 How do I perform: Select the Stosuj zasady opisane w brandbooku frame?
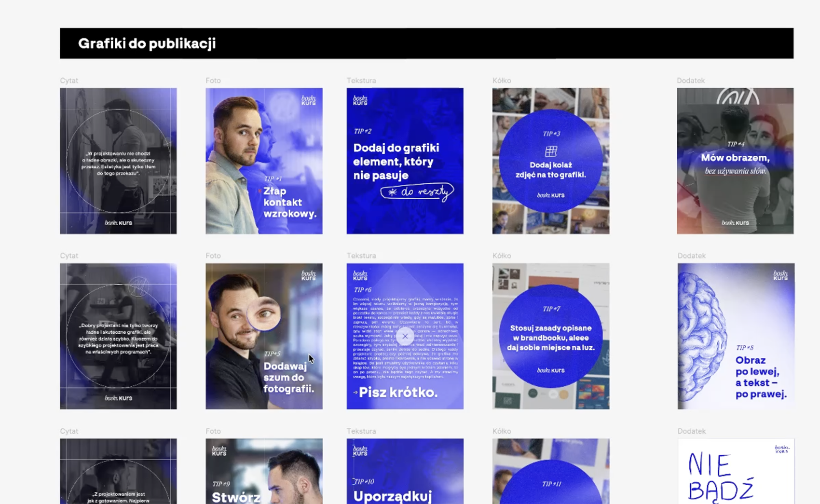(x=551, y=336)
